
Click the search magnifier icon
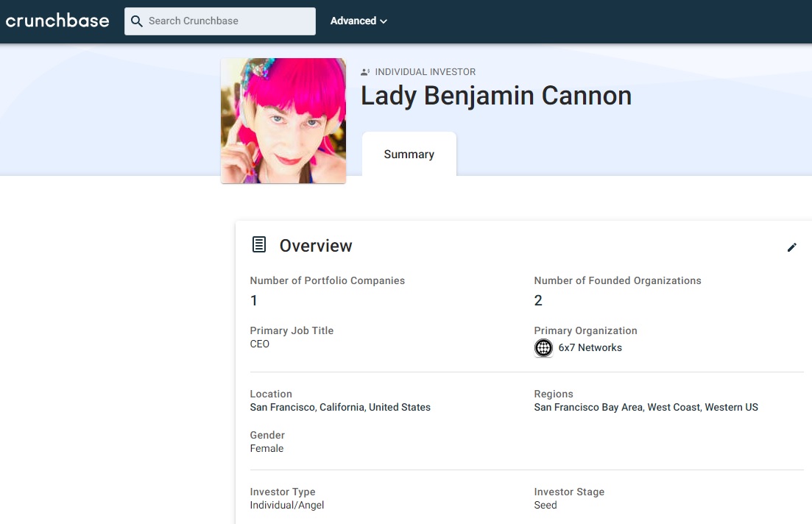pyautogui.click(x=137, y=21)
